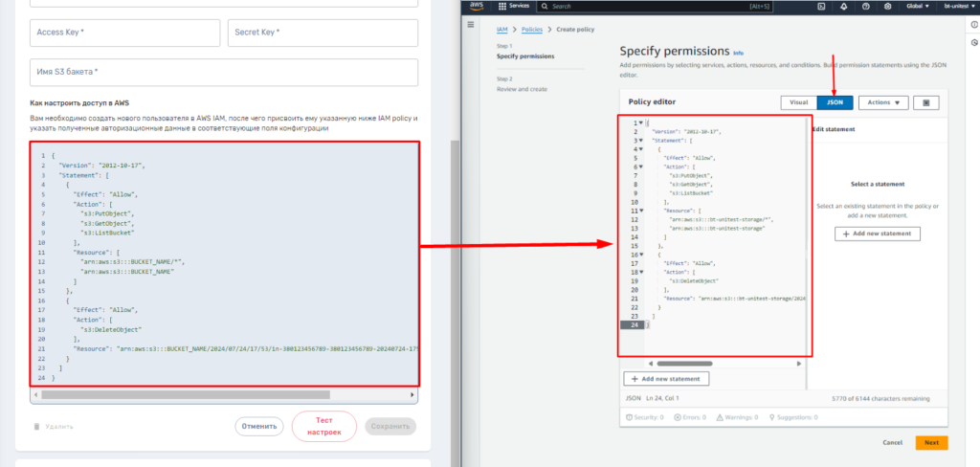Switch policy editor to Visual mode

click(799, 102)
